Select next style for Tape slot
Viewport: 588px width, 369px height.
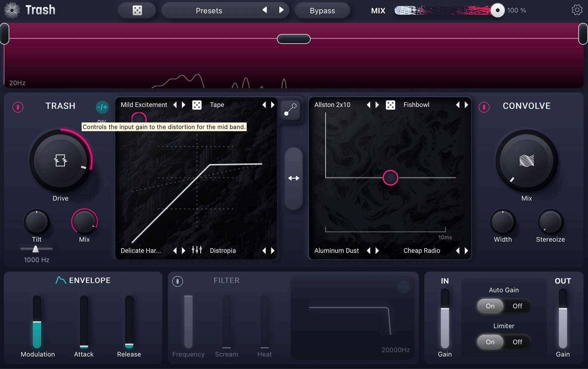[x=273, y=105]
